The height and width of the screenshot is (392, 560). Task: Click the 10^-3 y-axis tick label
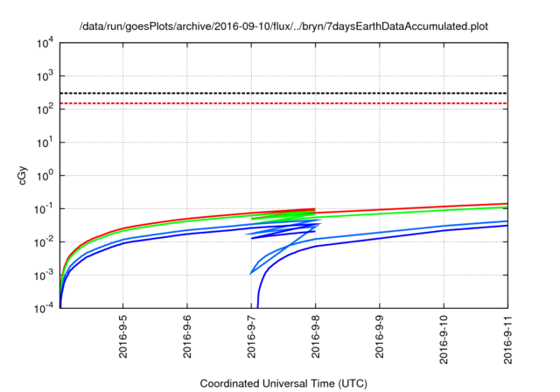pyautogui.click(x=45, y=276)
